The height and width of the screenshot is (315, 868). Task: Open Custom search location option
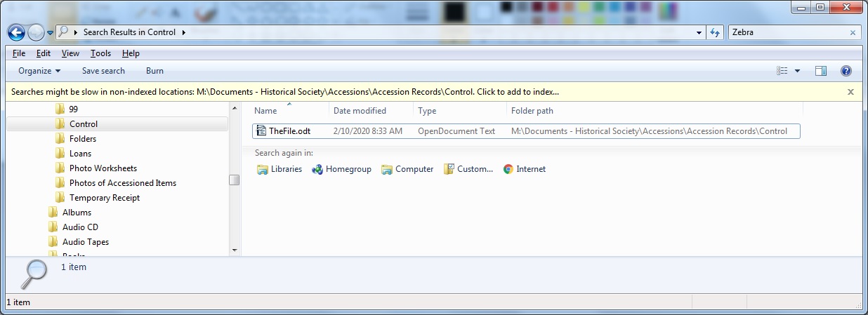[x=468, y=169]
